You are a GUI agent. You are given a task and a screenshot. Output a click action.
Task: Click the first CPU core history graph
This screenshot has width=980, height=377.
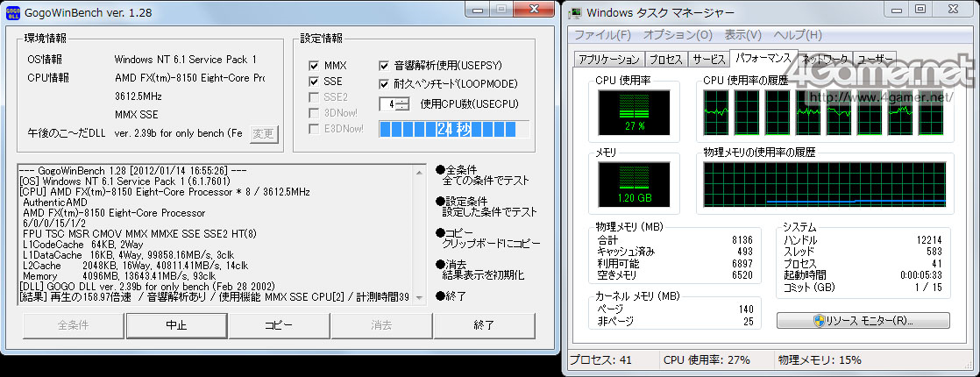(x=715, y=111)
